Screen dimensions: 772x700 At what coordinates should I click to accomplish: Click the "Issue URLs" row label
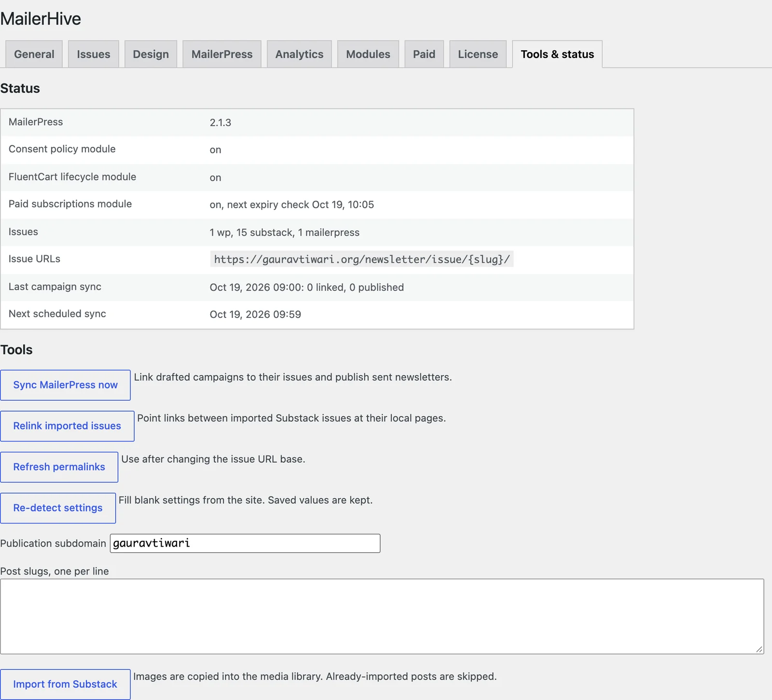point(34,259)
